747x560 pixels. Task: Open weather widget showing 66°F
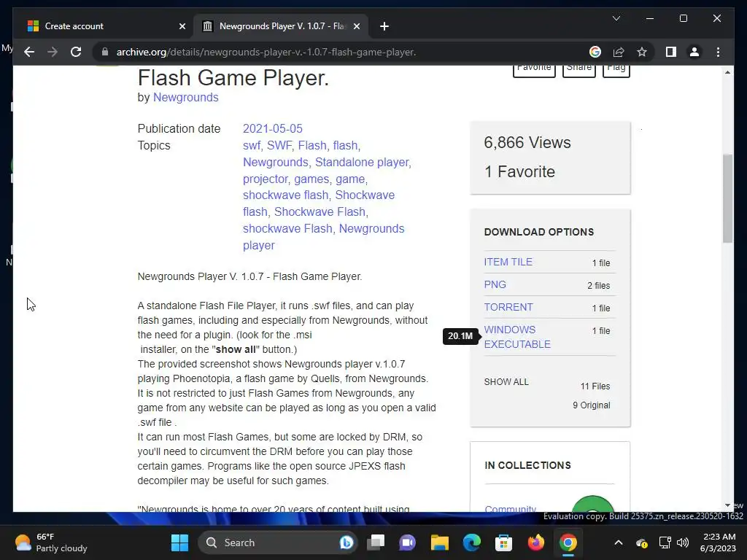51,542
